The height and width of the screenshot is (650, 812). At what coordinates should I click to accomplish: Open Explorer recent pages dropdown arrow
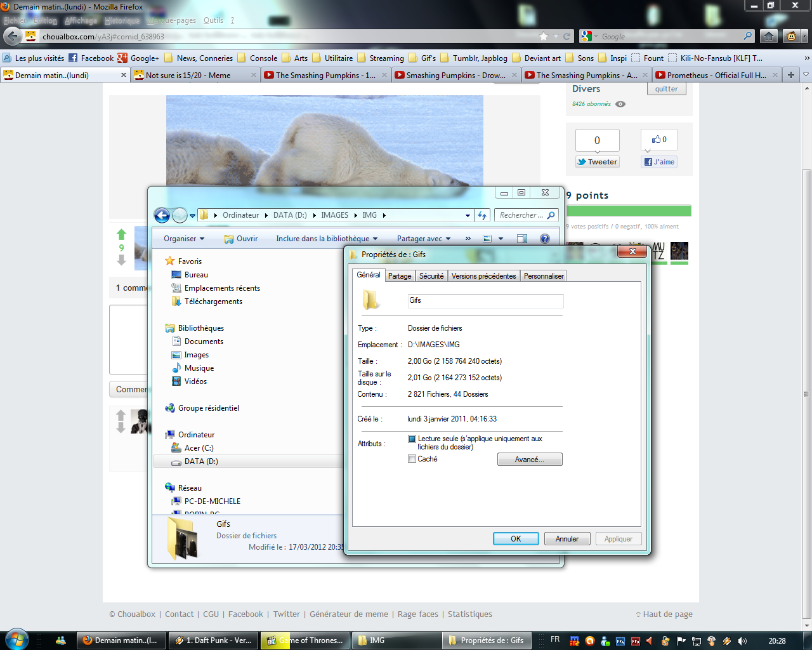pos(192,216)
